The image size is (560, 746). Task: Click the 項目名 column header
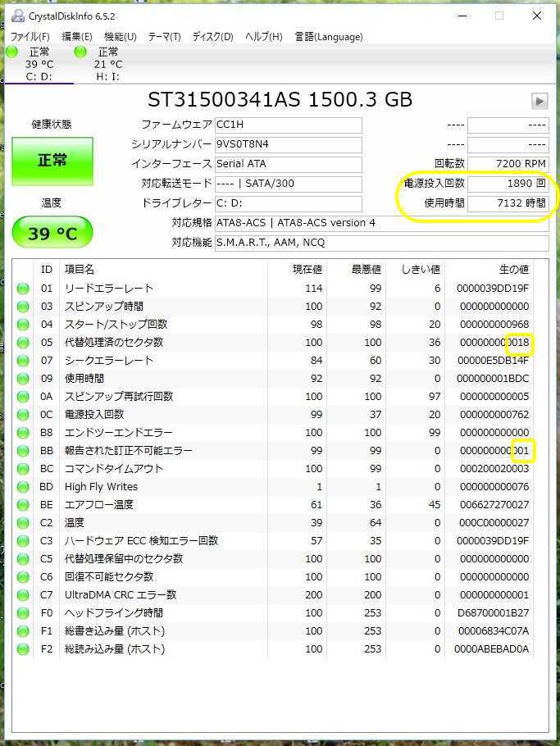coord(80,270)
